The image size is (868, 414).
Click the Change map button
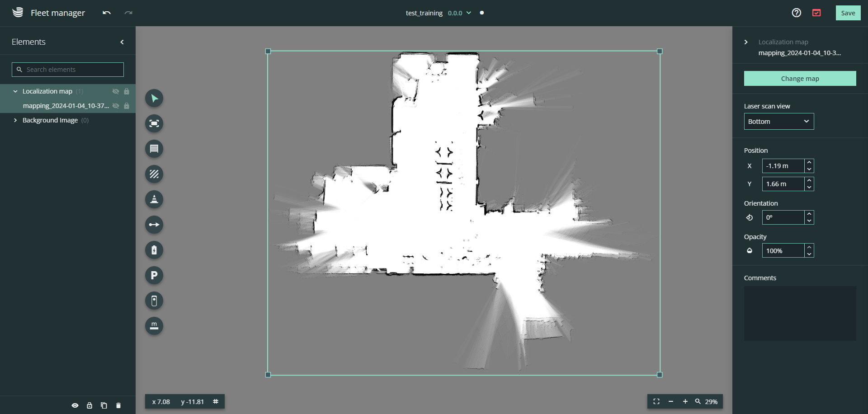800,79
